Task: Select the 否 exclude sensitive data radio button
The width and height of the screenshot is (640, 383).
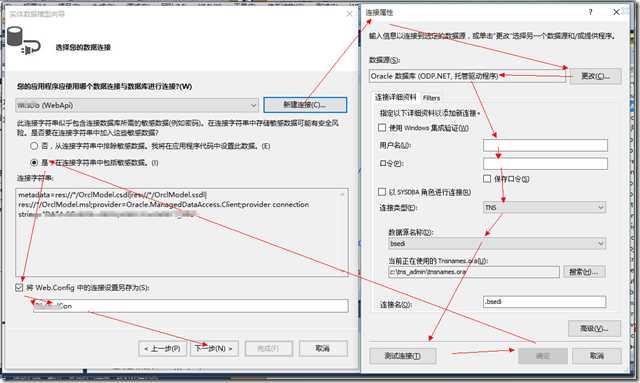Action: coord(34,146)
